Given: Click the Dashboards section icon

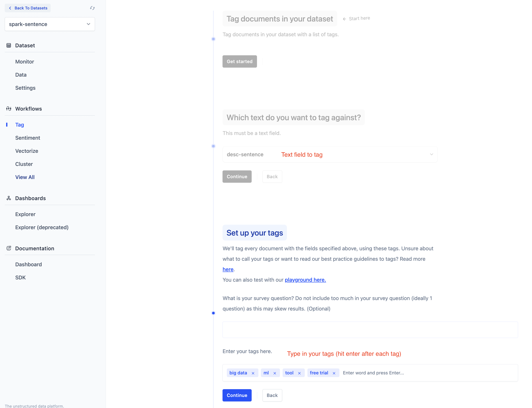Looking at the screenshot, I should coord(9,198).
